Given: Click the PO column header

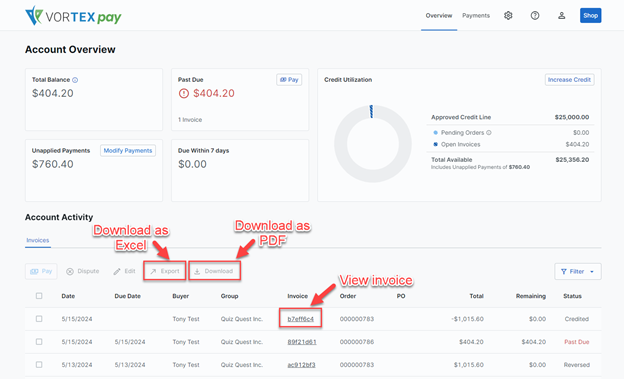Looking at the screenshot, I should coord(401,296).
